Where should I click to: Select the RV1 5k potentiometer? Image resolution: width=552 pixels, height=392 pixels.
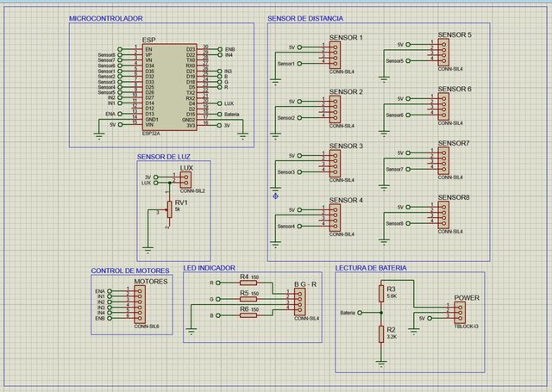coord(170,209)
